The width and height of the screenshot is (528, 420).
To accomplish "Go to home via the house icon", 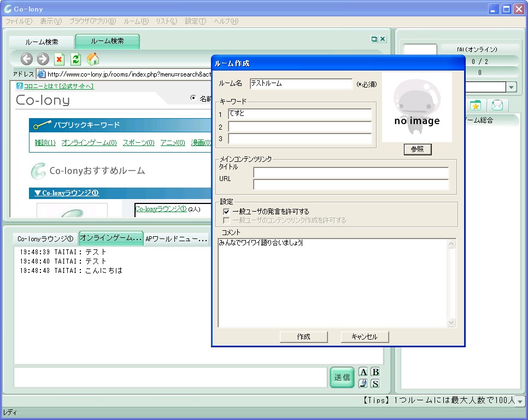I will [93, 59].
